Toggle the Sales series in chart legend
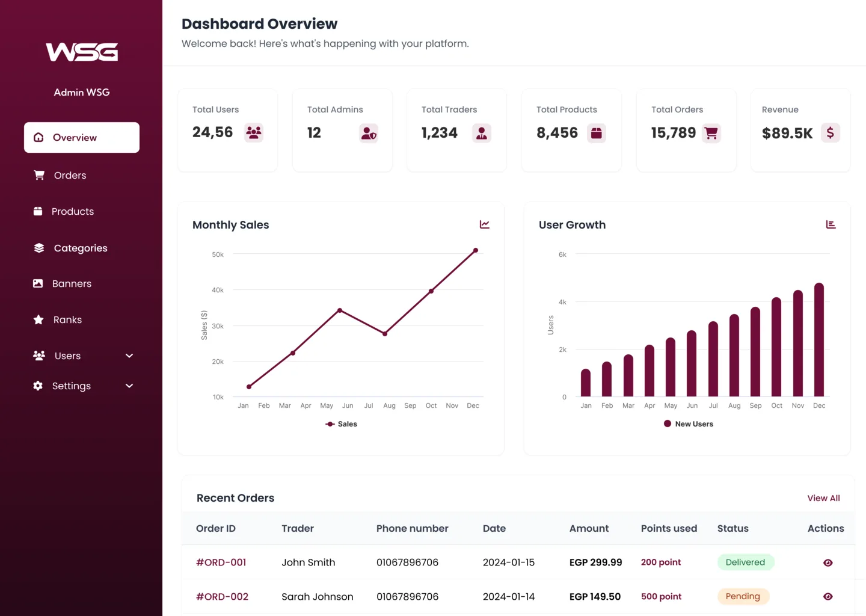Image resolution: width=866 pixels, height=616 pixels. click(x=341, y=424)
